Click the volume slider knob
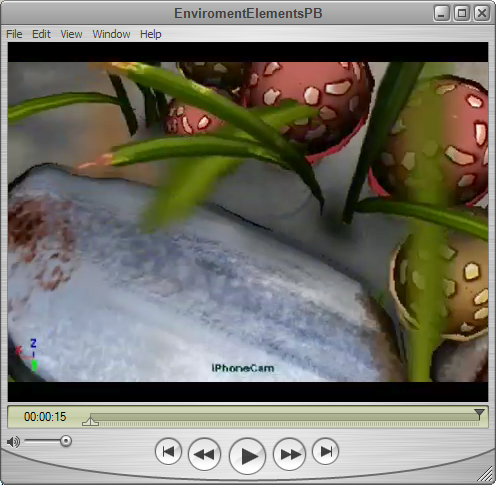 [66, 441]
